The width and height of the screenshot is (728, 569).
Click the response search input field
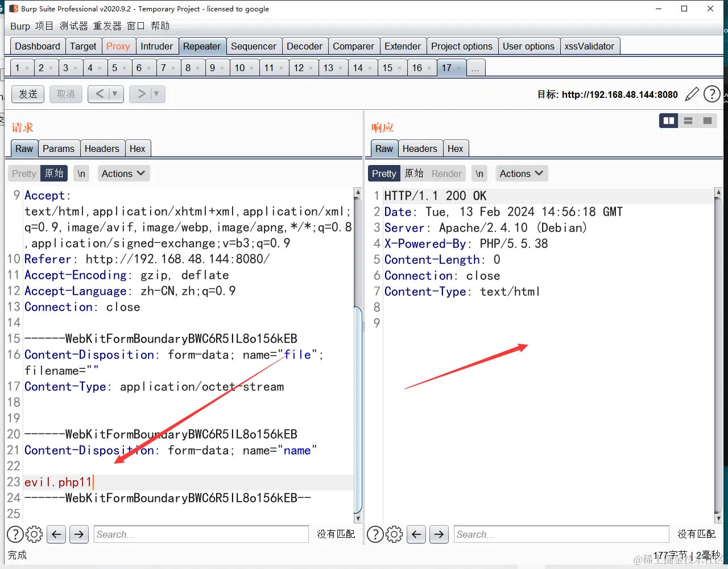pos(561,534)
